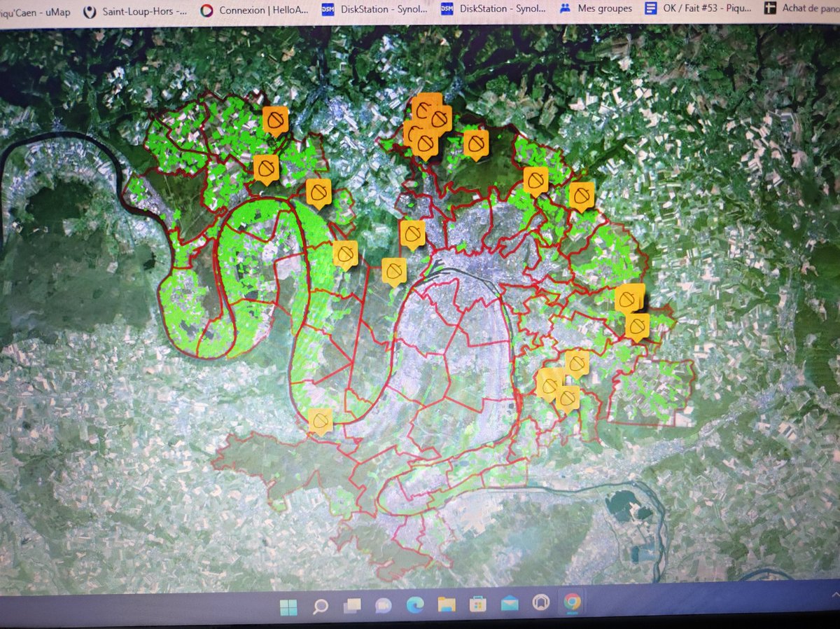Select the northwesternmost acorn marker on map
The image size is (840, 629).
tap(276, 120)
